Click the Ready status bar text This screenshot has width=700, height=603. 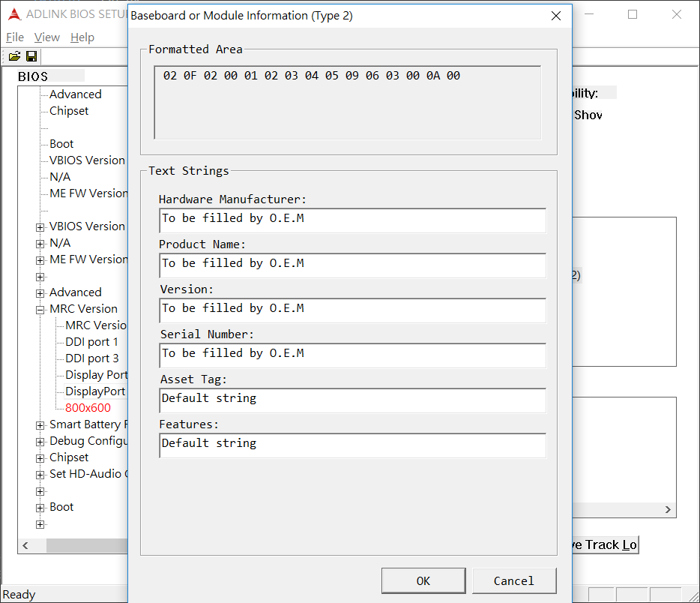(x=19, y=595)
